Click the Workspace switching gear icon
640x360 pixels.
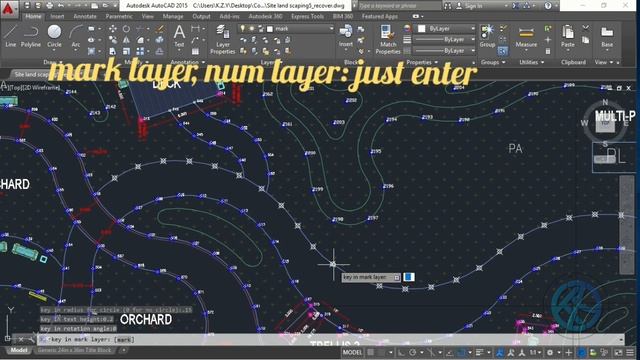click(x=550, y=352)
